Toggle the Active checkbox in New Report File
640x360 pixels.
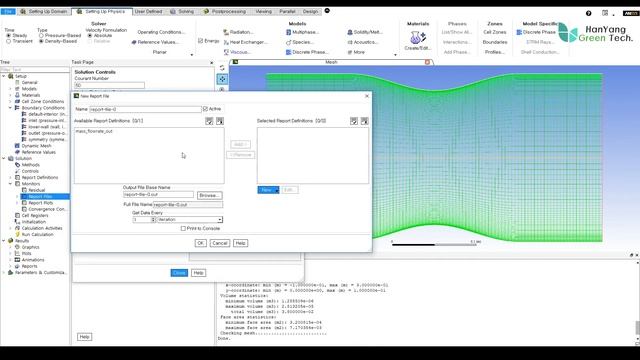coord(205,109)
